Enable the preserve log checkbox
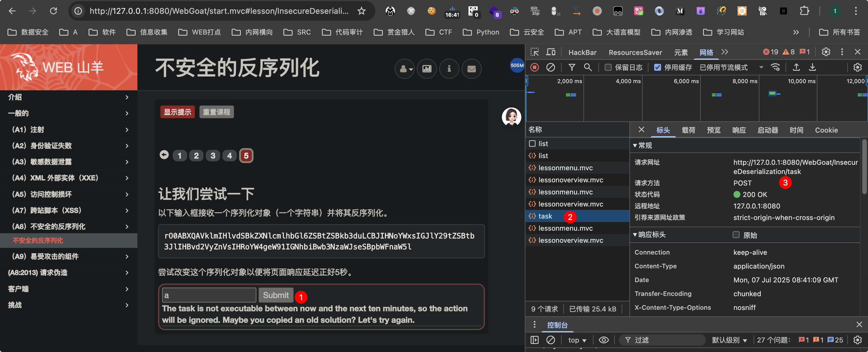This screenshot has height=352, width=868. click(x=608, y=67)
